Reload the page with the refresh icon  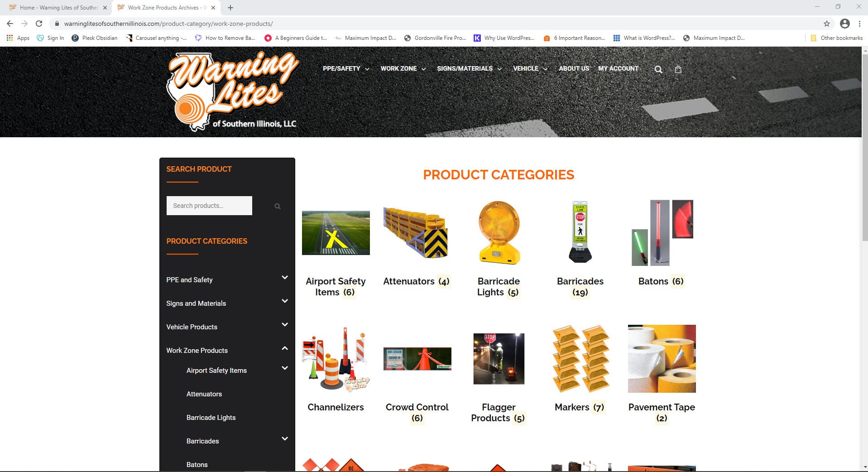point(39,24)
